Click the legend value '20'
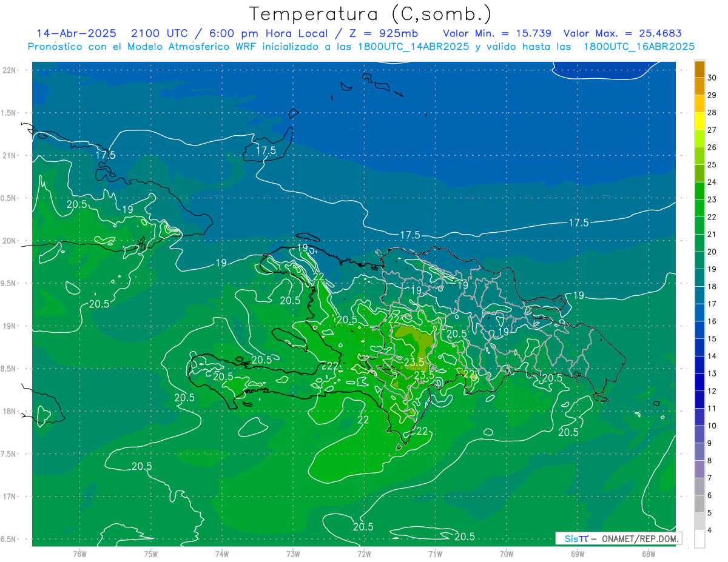The width and height of the screenshot is (728, 562). coord(712,252)
